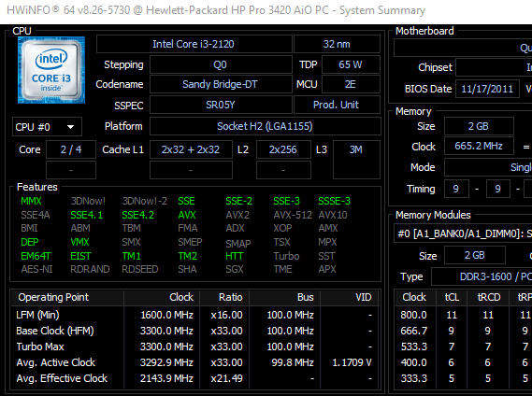The image size is (532, 396).
Task: Click the SSE4.2 feature flag
Action: click(138, 215)
